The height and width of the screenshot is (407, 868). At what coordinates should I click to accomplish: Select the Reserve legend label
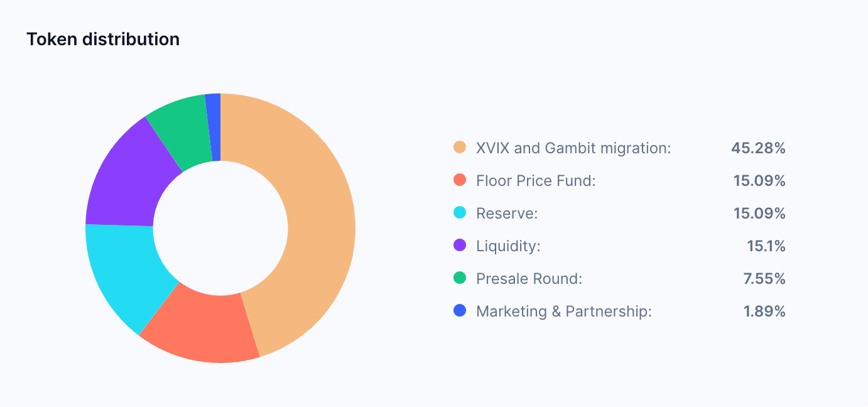(507, 214)
